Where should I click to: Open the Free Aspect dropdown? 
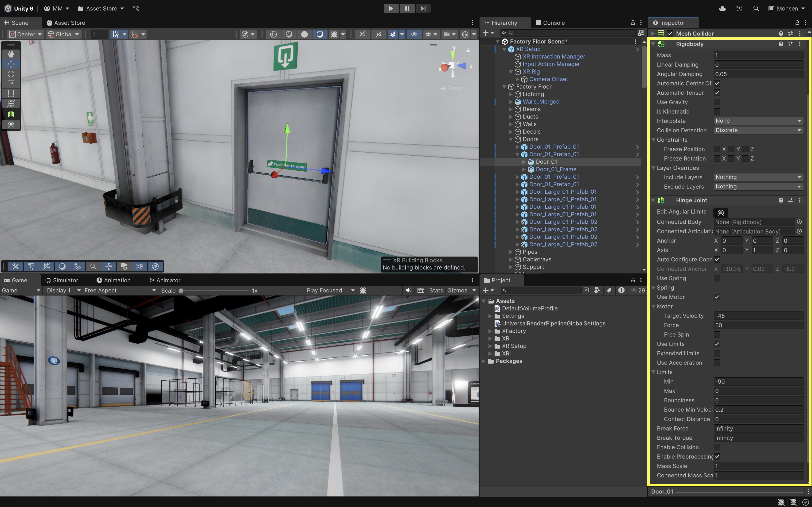pos(120,290)
